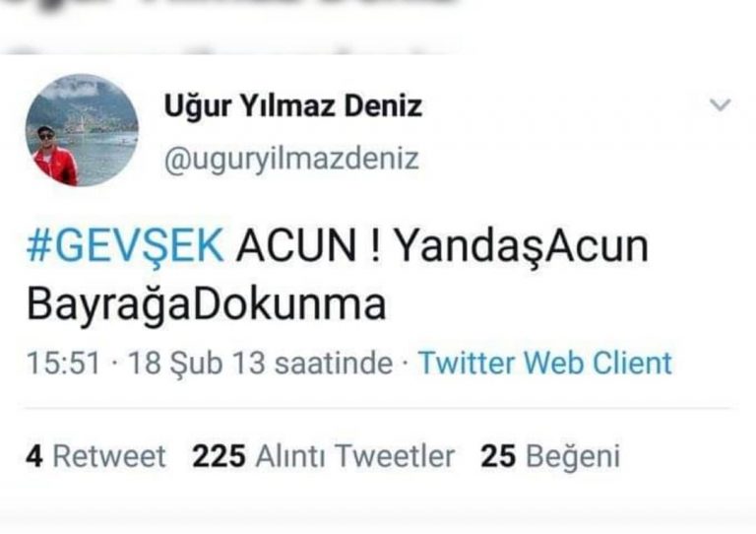Click the BayrağaDokunma text line
This screenshot has width=756, height=534.
pos(207,304)
